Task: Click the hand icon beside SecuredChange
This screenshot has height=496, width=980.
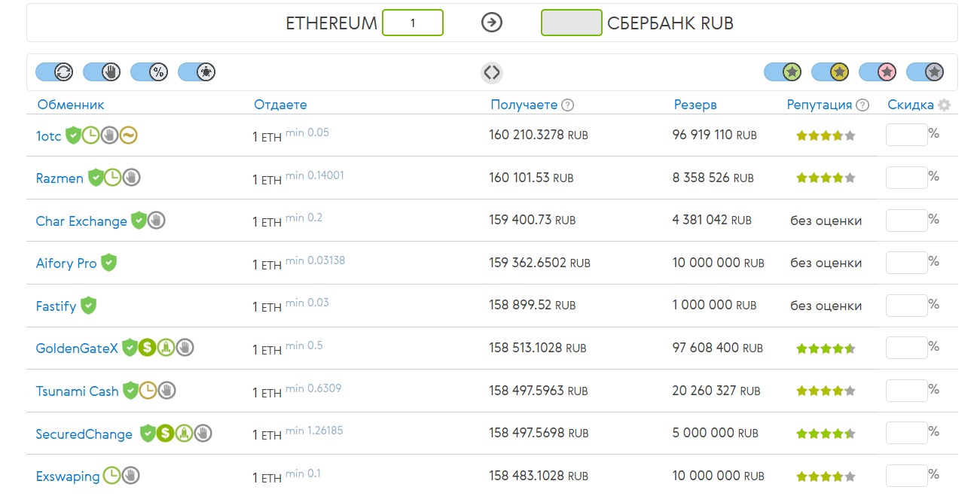Action: (203, 434)
